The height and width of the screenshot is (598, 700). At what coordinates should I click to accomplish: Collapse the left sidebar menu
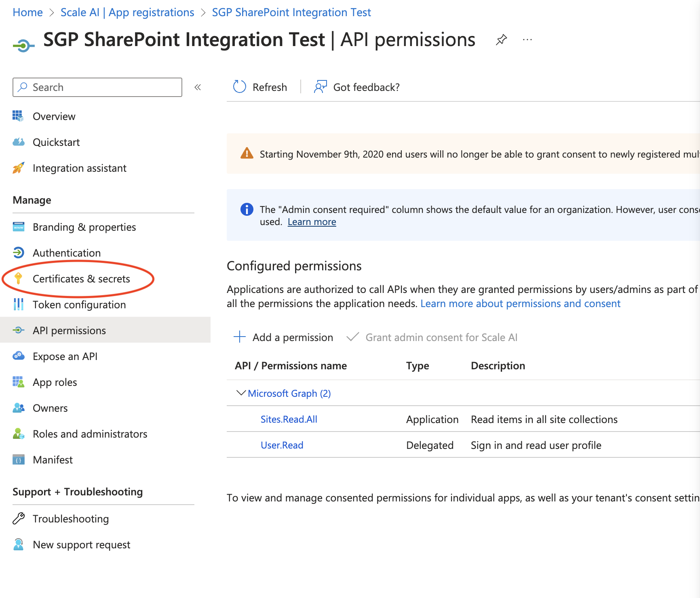[x=198, y=87]
